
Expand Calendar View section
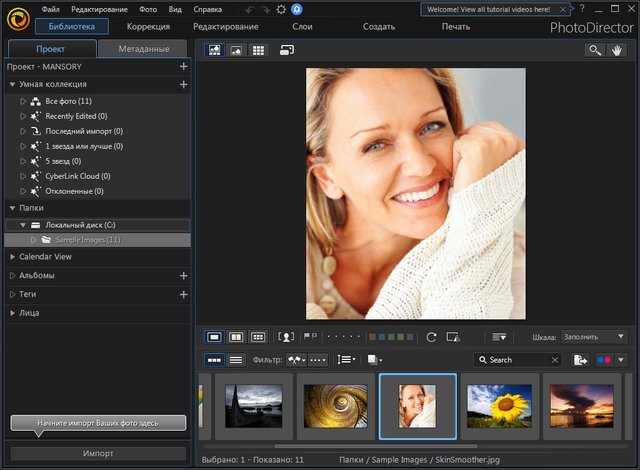pyautogui.click(x=12, y=257)
